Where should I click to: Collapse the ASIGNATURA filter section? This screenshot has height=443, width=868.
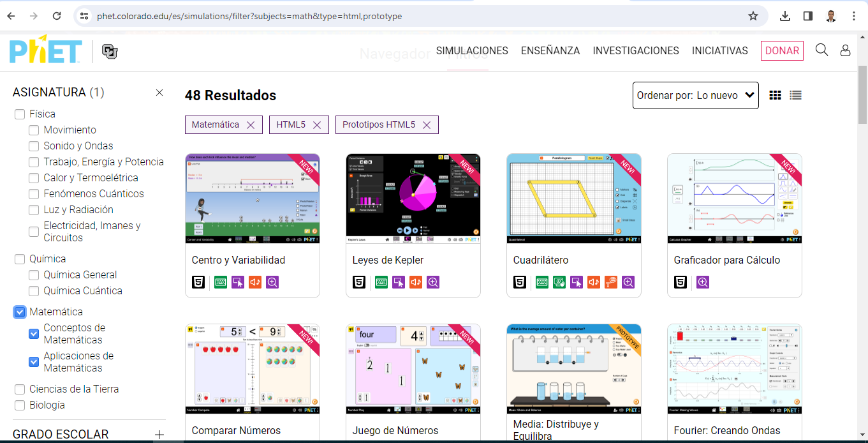159,93
